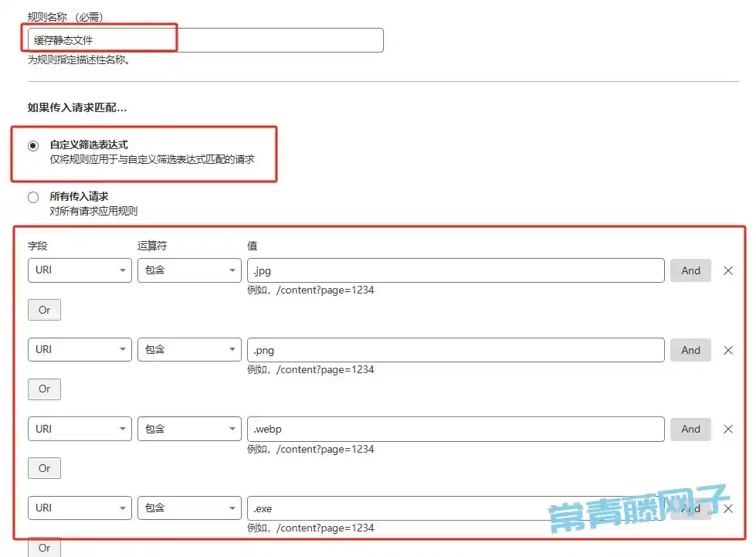Click the .webp value input field

[x=456, y=430]
